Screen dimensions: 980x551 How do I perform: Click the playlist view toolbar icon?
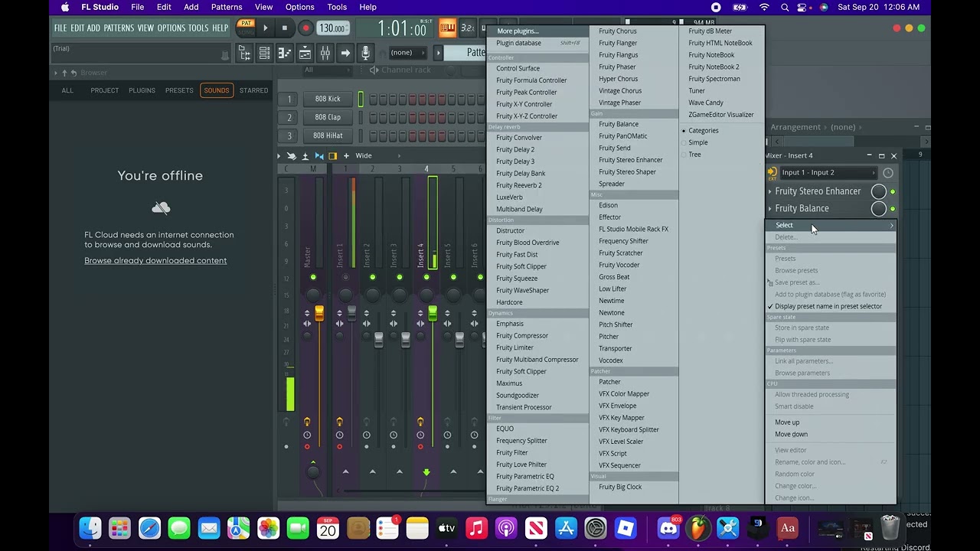(305, 53)
